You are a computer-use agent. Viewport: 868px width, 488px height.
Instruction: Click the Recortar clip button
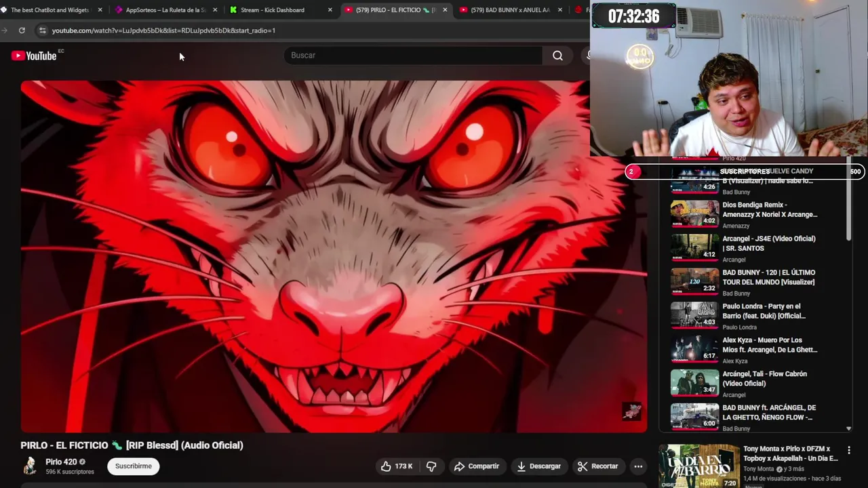(x=597, y=466)
